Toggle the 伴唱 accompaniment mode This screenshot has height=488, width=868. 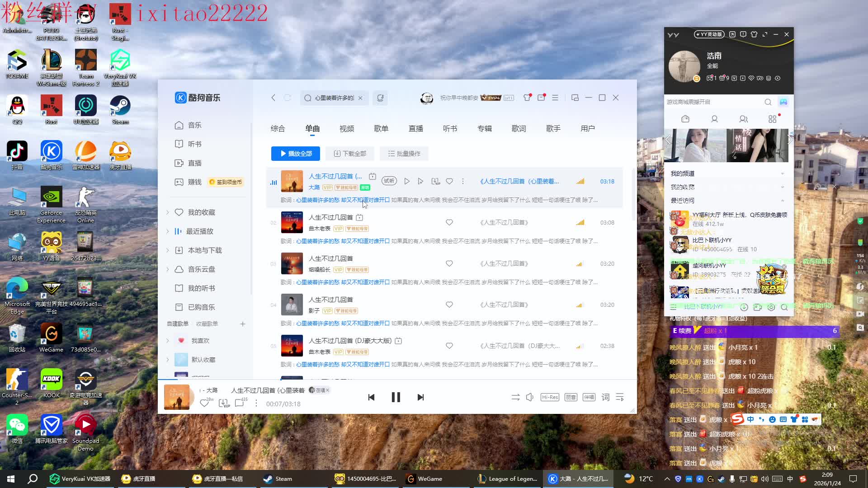pyautogui.click(x=589, y=397)
